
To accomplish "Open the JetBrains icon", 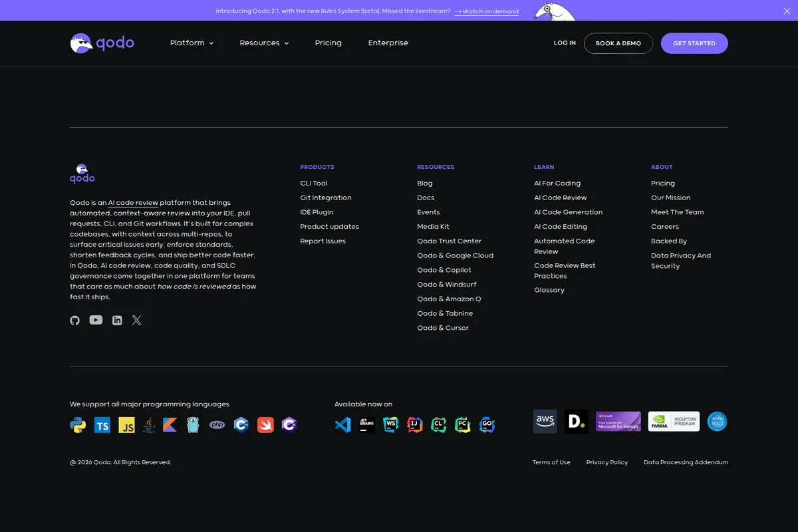I will point(366,424).
